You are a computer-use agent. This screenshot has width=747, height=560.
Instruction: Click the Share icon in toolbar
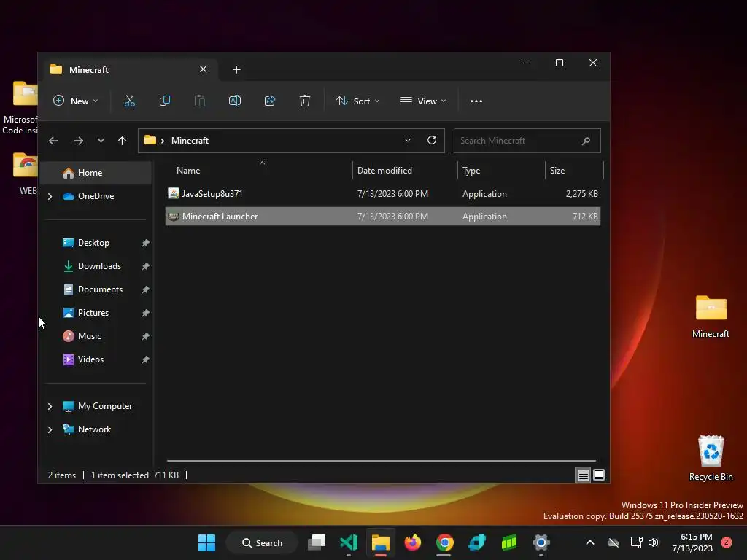coord(270,101)
